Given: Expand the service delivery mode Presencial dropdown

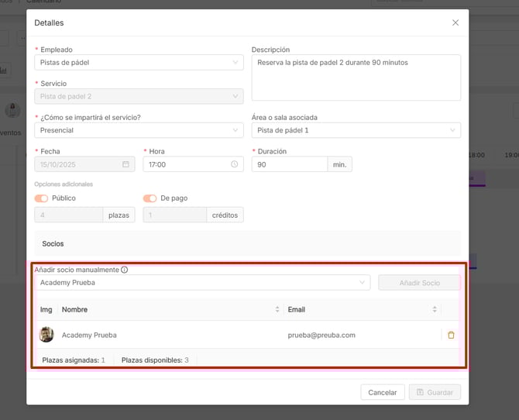Looking at the screenshot, I should pyautogui.click(x=139, y=130).
